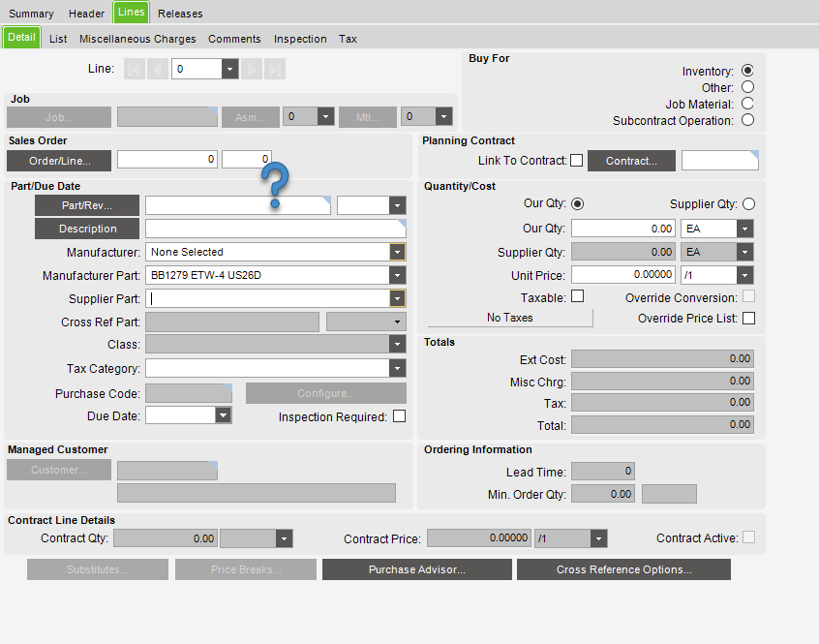Toggle the Taxable checkbox

point(577,296)
